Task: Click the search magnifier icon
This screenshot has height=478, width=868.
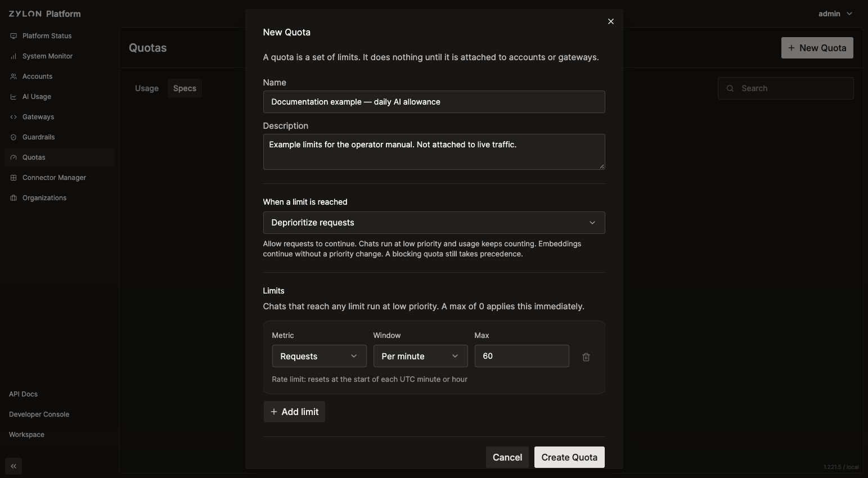Action: pyautogui.click(x=730, y=88)
